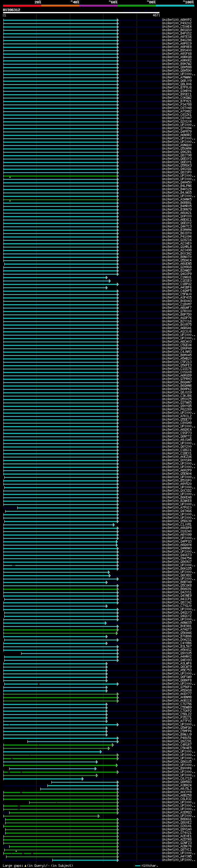Select UniRef100_C1EGE0 label
The width and height of the screenshot is (197, 868).
click(x=177, y=281)
